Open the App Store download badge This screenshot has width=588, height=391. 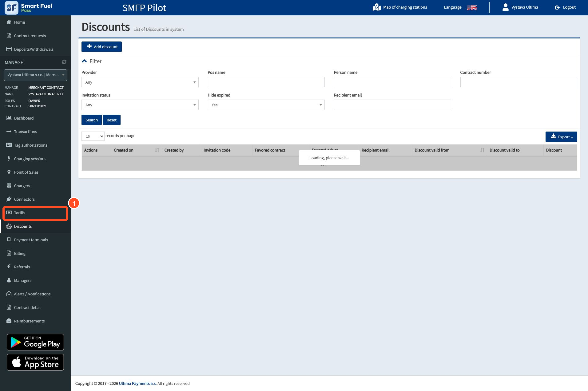click(x=35, y=362)
